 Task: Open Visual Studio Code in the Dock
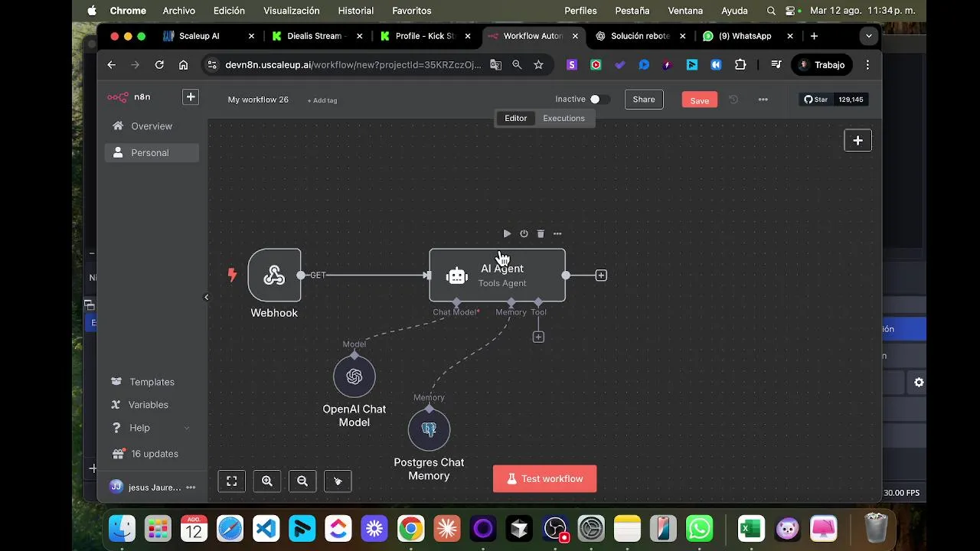(x=266, y=529)
